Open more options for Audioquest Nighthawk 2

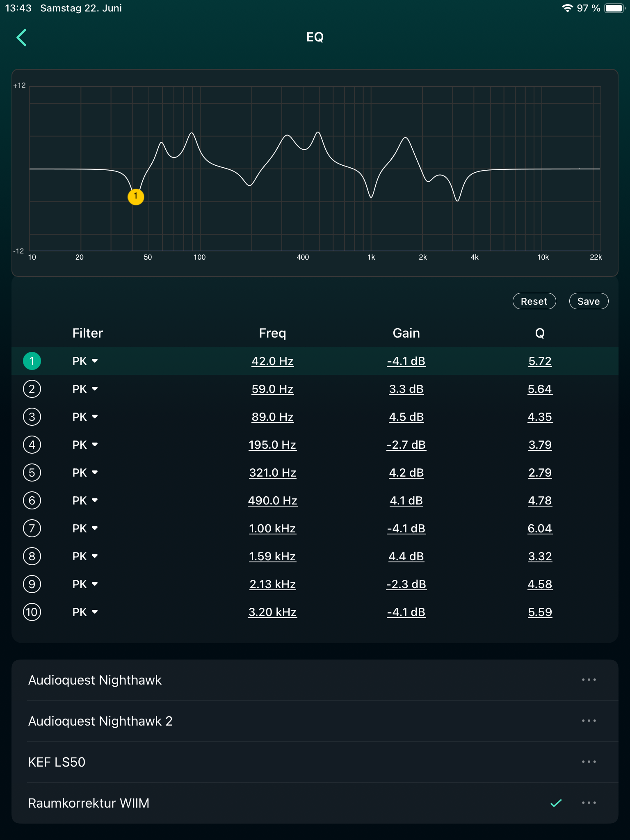click(x=589, y=721)
